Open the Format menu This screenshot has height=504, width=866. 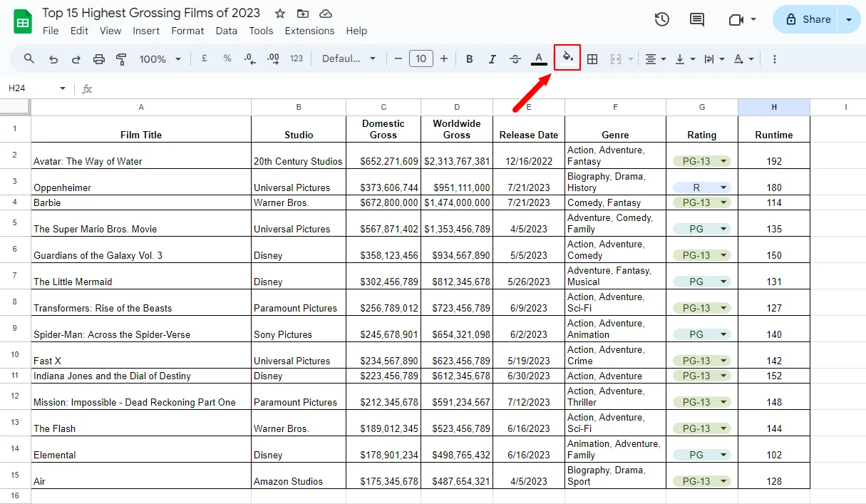pos(187,31)
